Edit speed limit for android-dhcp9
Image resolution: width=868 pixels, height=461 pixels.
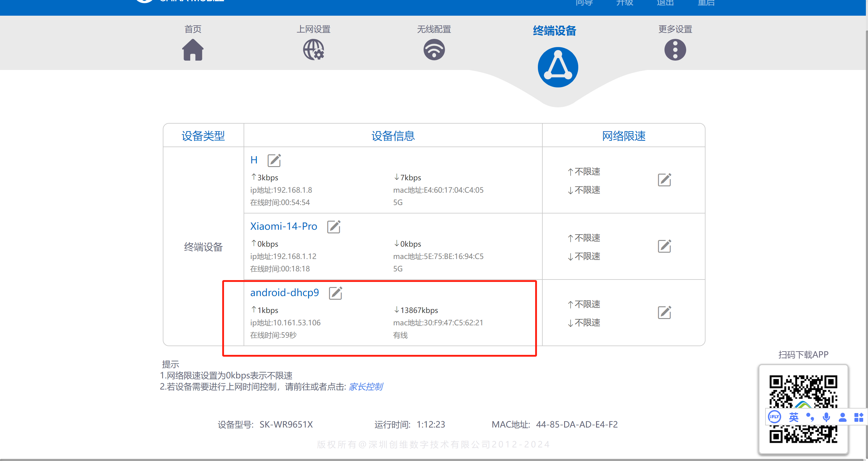click(664, 313)
